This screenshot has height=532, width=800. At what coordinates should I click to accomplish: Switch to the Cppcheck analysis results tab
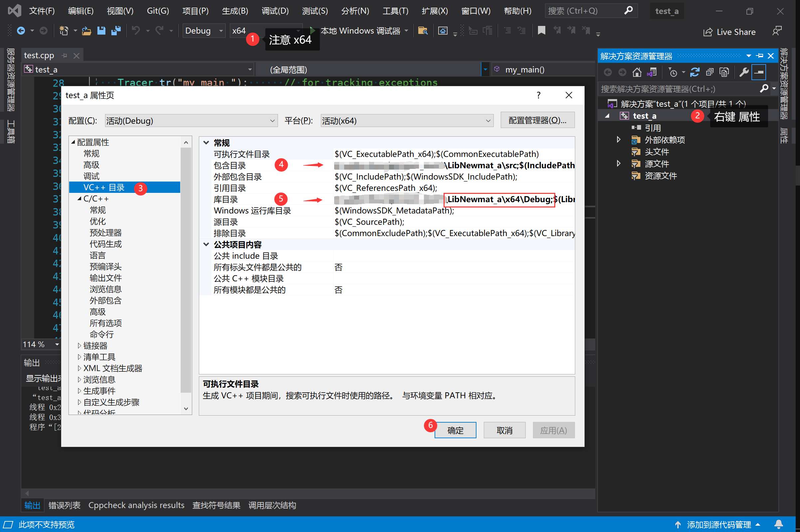tap(136, 505)
